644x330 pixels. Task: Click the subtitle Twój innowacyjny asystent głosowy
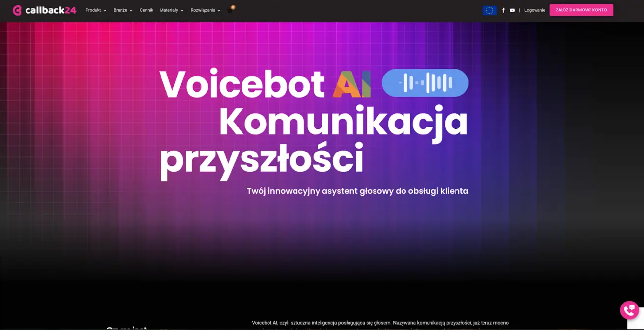(x=358, y=191)
